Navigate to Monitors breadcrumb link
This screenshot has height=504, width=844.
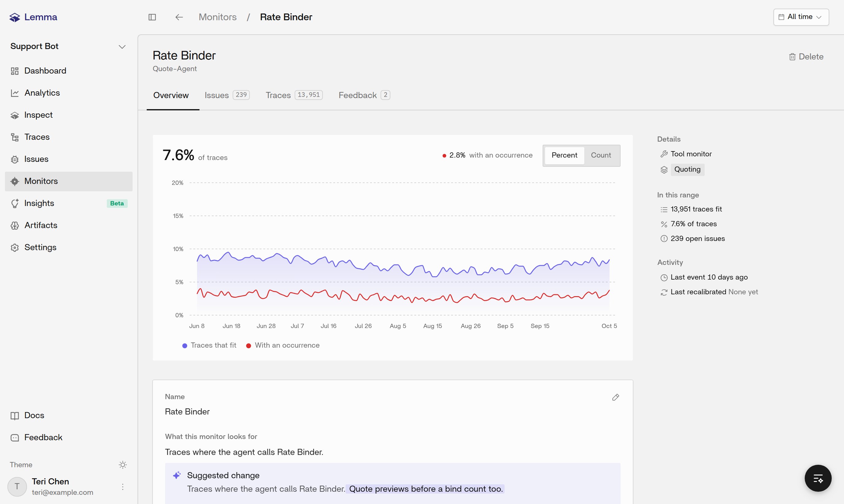click(x=218, y=17)
